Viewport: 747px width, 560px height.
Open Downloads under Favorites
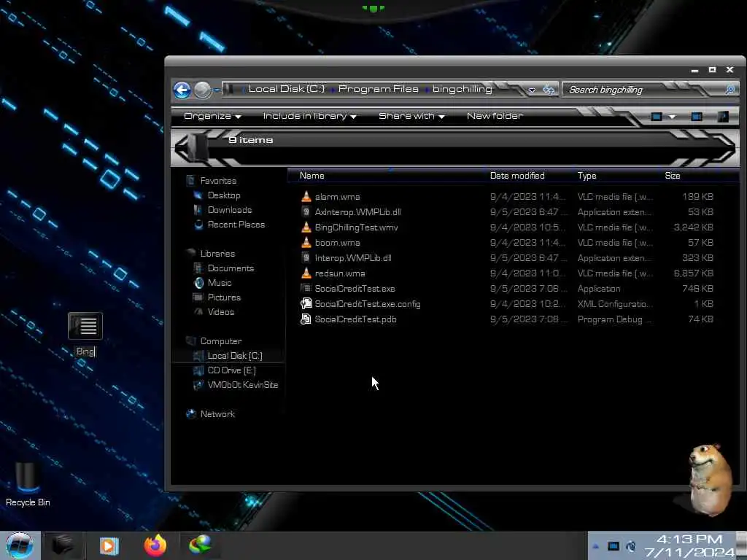coord(230,210)
